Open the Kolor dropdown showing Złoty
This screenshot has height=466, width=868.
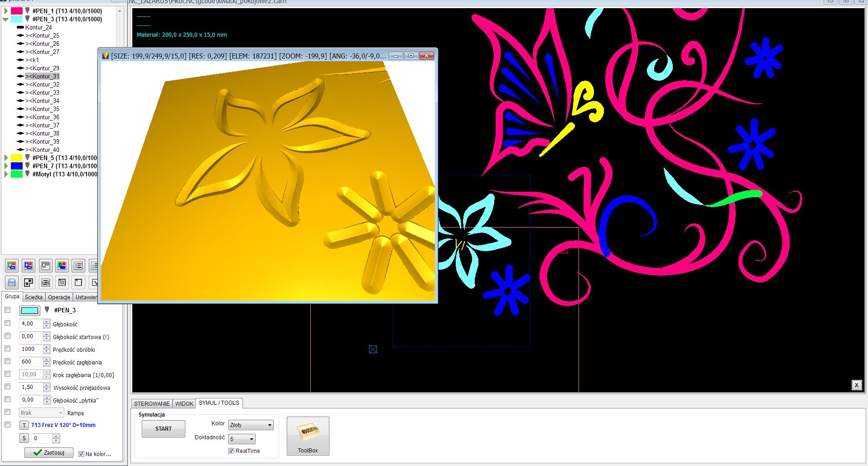(x=251, y=425)
